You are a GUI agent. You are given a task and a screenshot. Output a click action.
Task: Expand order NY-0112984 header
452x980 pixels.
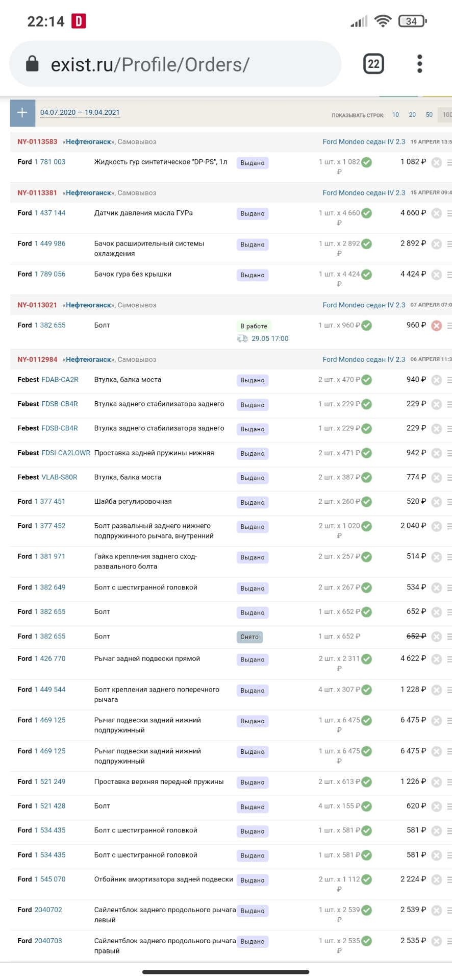(37, 359)
